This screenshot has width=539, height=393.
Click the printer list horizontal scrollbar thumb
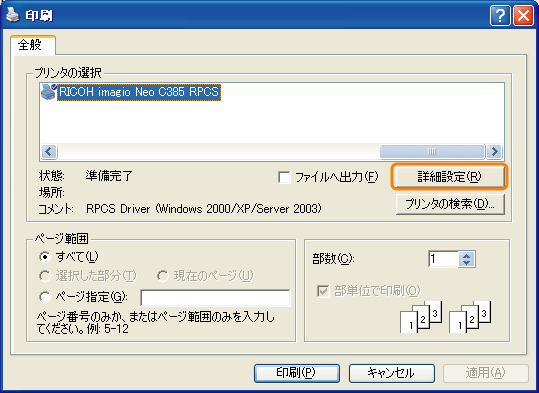[x=432, y=151]
